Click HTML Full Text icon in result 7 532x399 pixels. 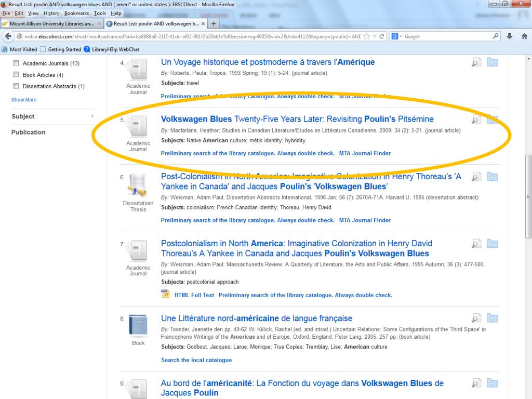[166, 294]
